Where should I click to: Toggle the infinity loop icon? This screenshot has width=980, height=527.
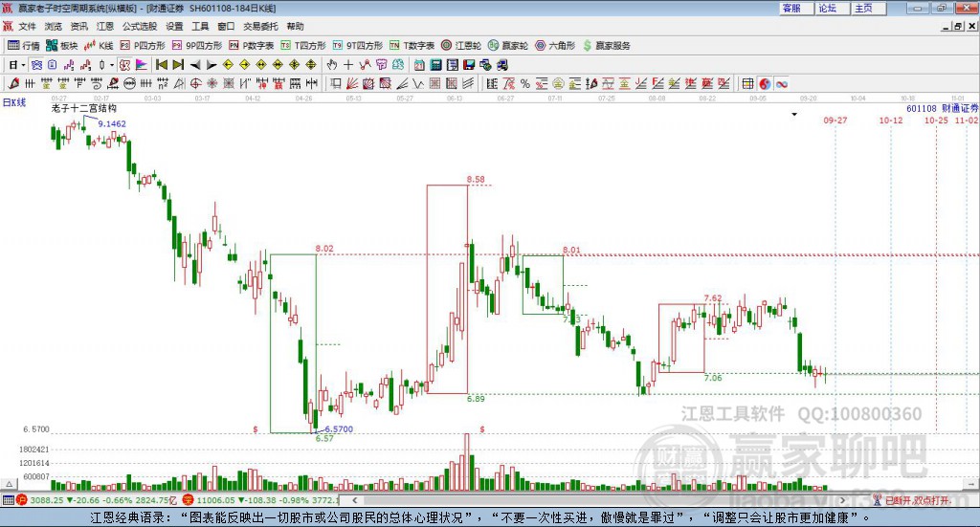pos(781,83)
